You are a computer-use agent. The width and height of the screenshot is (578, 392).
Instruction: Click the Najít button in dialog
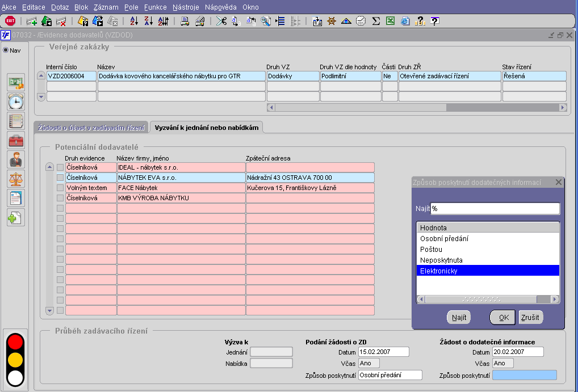(459, 317)
